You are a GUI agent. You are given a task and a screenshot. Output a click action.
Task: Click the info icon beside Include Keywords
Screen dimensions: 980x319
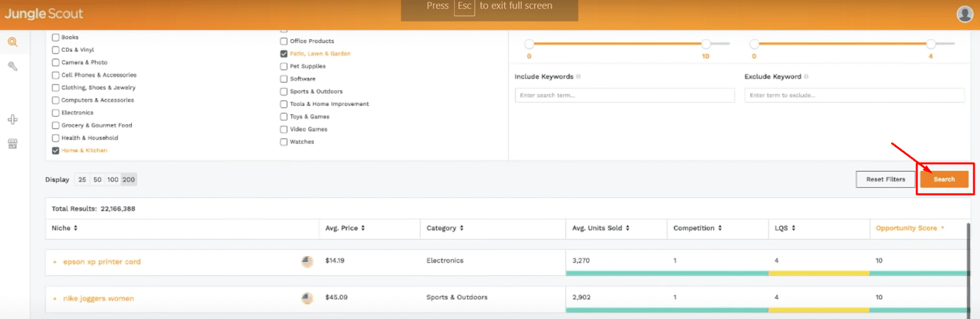(578, 77)
